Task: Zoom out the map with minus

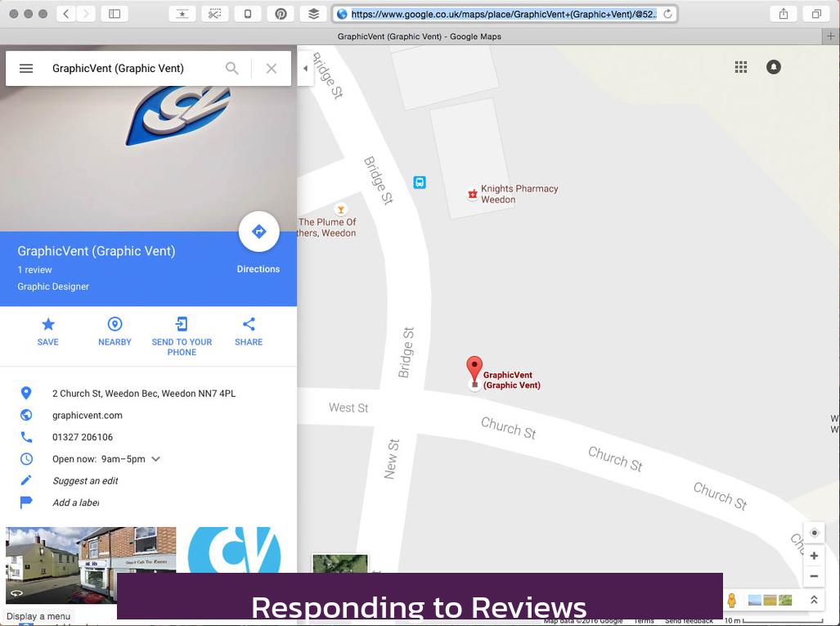Action: 815,576
